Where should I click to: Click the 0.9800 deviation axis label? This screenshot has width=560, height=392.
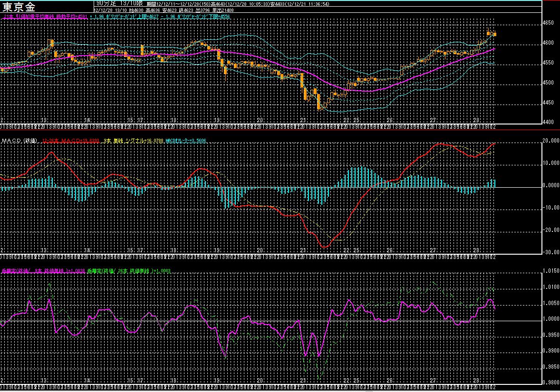tap(550, 382)
